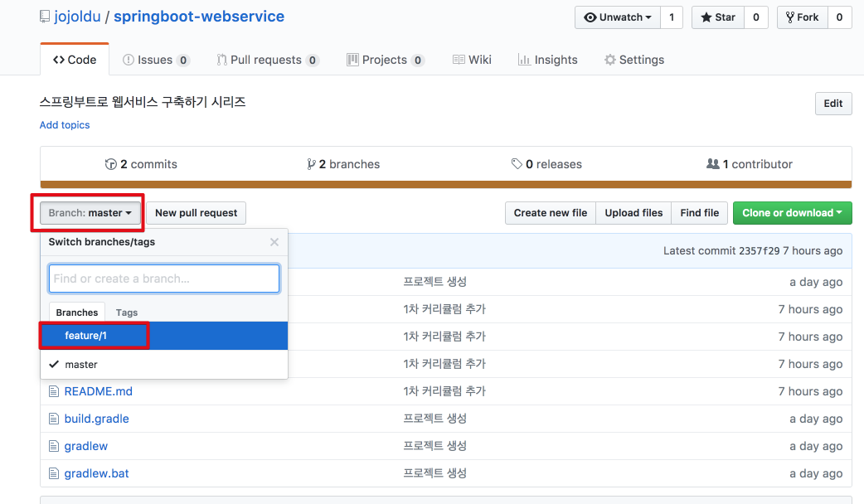Switch to the feature/1 branch
864x504 pixels.
(164, 336)
